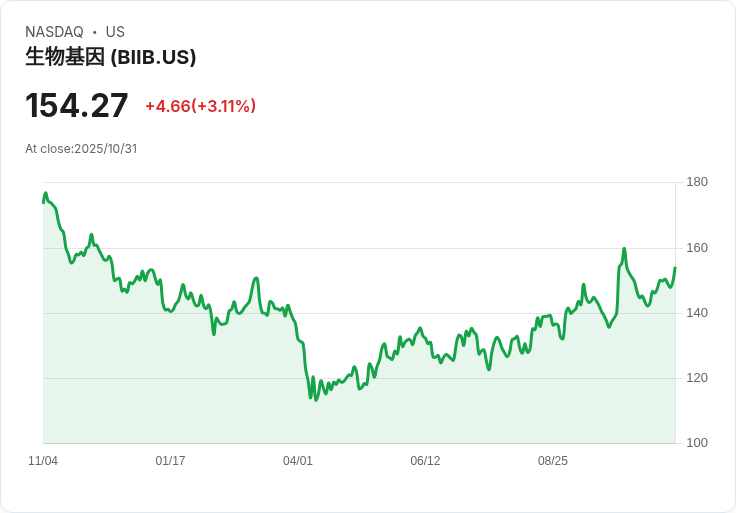736x513 pixels.
Task: Click the 120 y-axis price label
Action: coord(697,377)
